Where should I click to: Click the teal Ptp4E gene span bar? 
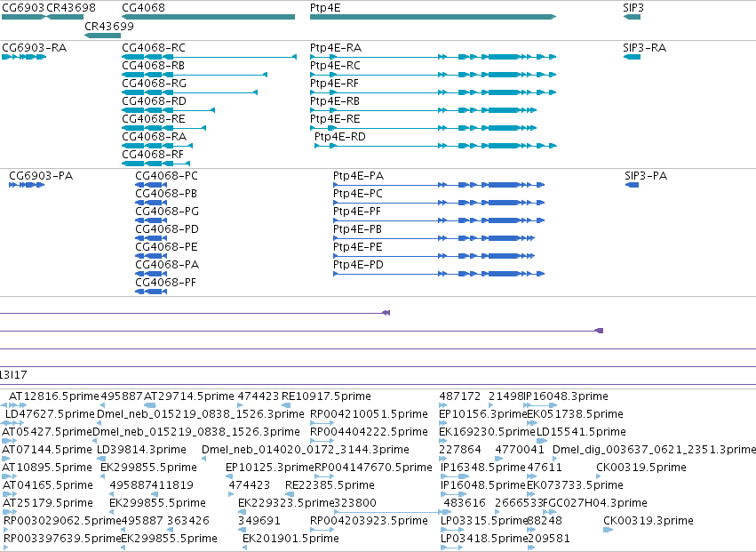433,17
